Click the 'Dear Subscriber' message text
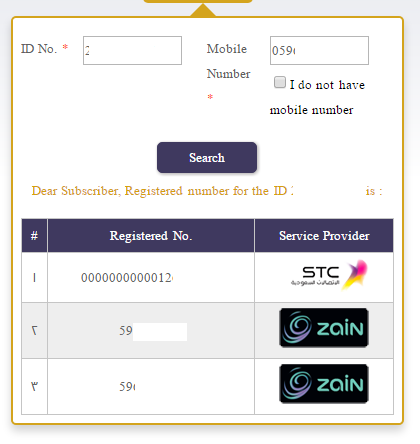Image resolution: width=420 pixels, height=444 pixels. pos(207,191)
